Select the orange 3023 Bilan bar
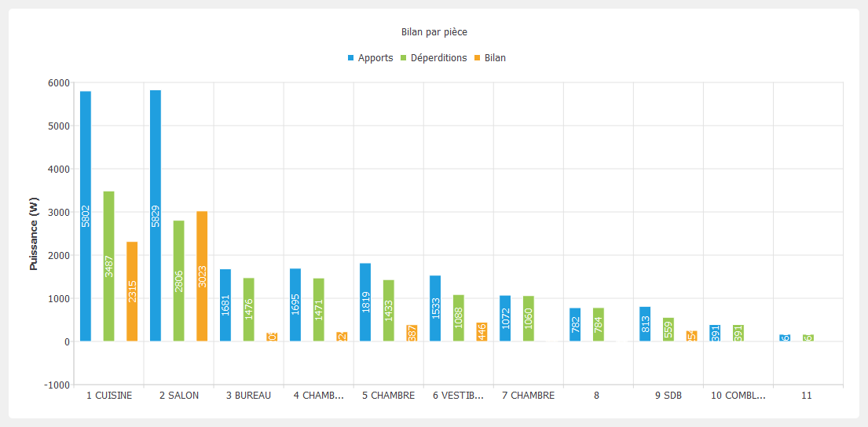 tap(202, 276)
